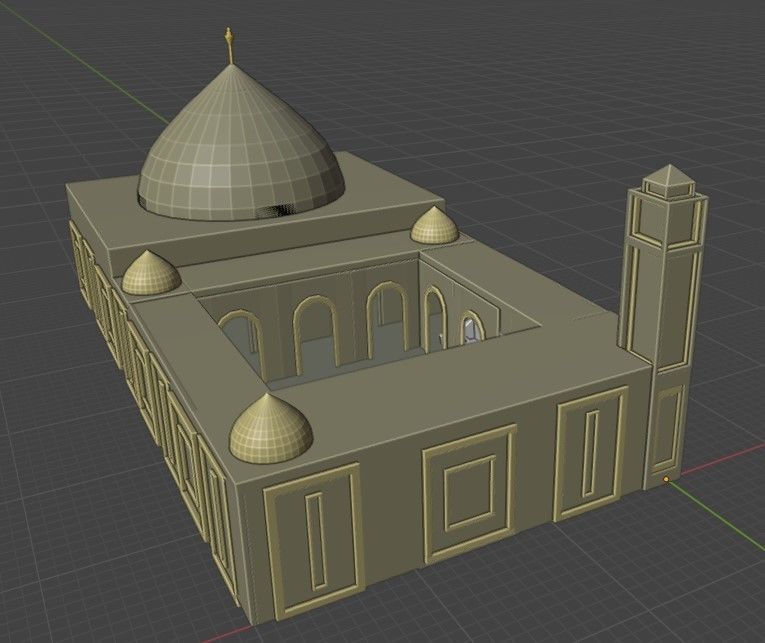Viewport: 765px width, 643px height.
Task: Select the square framed panel on the front wall
Action: point(471,493)
